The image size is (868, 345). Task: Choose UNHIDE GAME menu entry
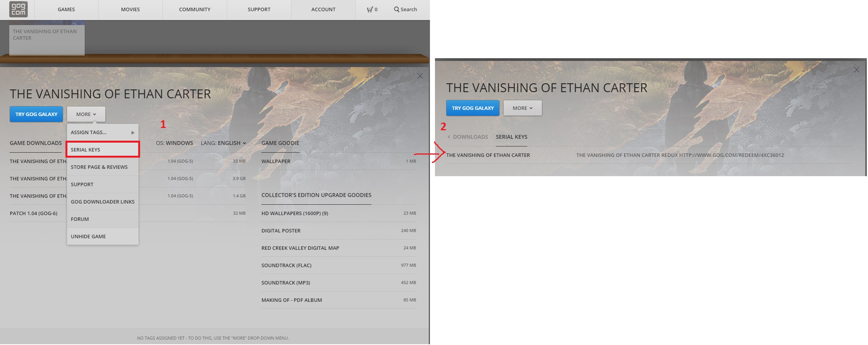click(102, 236)
